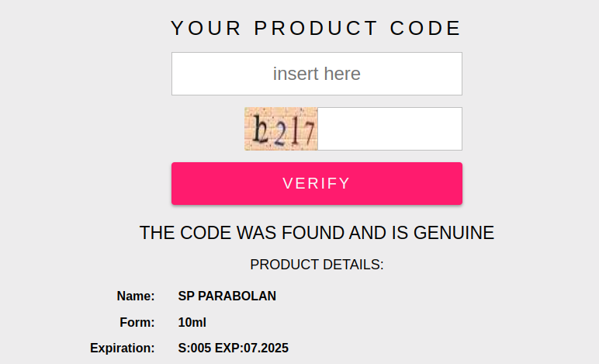
Task: Click the code was found genuine message
Action: point(317,233)
